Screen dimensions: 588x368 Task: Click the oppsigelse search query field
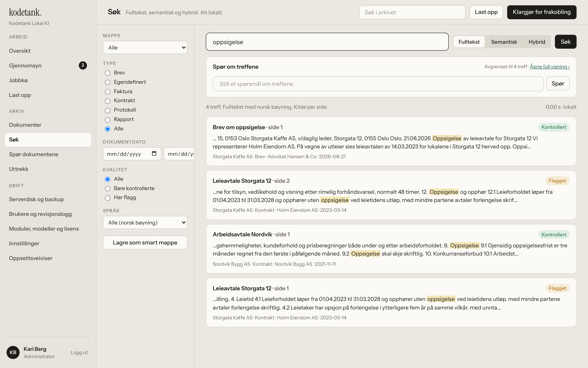pyautogui.click(x=327, y=42)
